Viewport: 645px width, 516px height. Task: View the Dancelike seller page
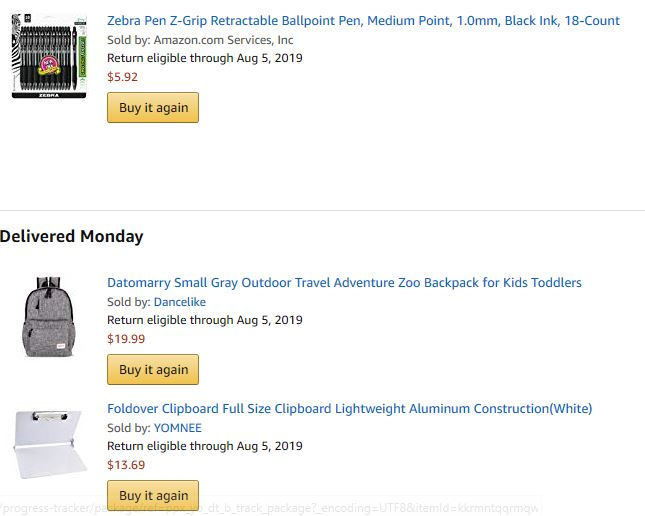(180, 302)
